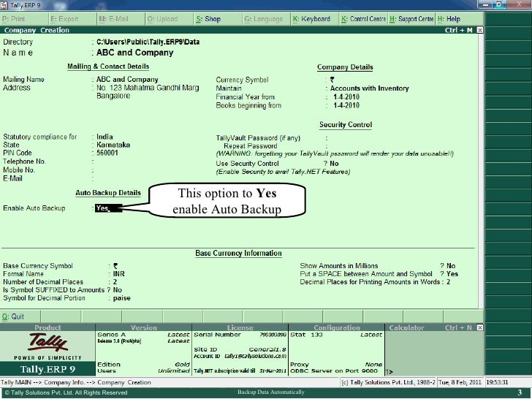Click the Tally MAIN breadcrumb path
Screen dimensions: 532x399
[76, 382]
